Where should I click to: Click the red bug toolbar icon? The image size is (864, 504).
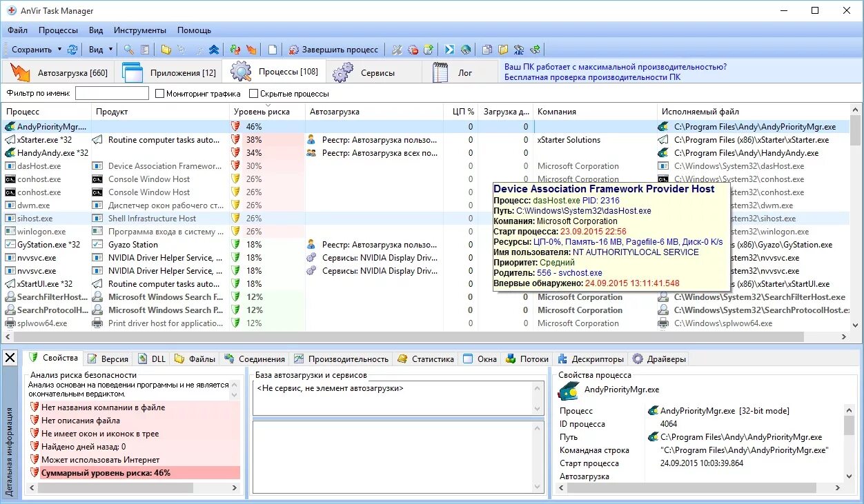tap(413, 50)
